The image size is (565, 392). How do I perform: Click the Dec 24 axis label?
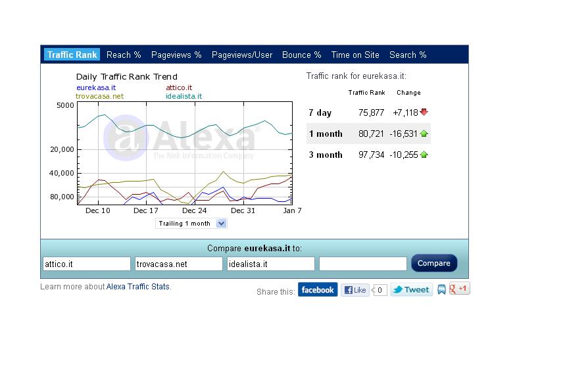194,210
